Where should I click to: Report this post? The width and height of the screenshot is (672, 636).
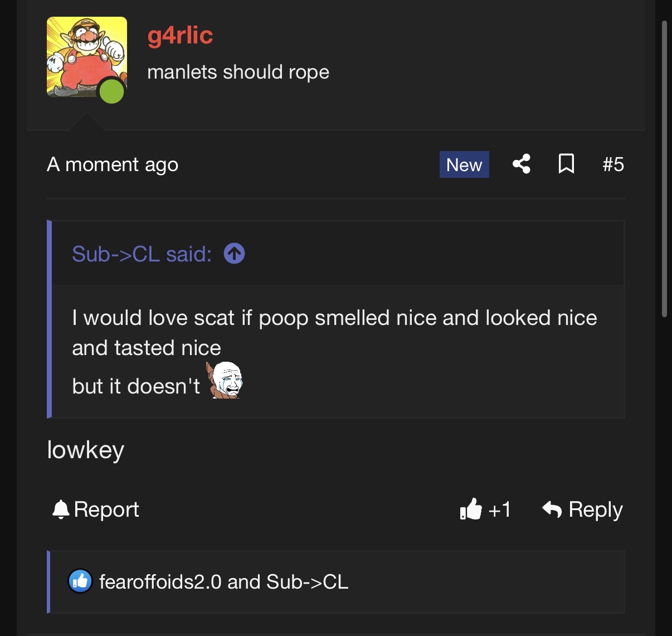[95, 509]
